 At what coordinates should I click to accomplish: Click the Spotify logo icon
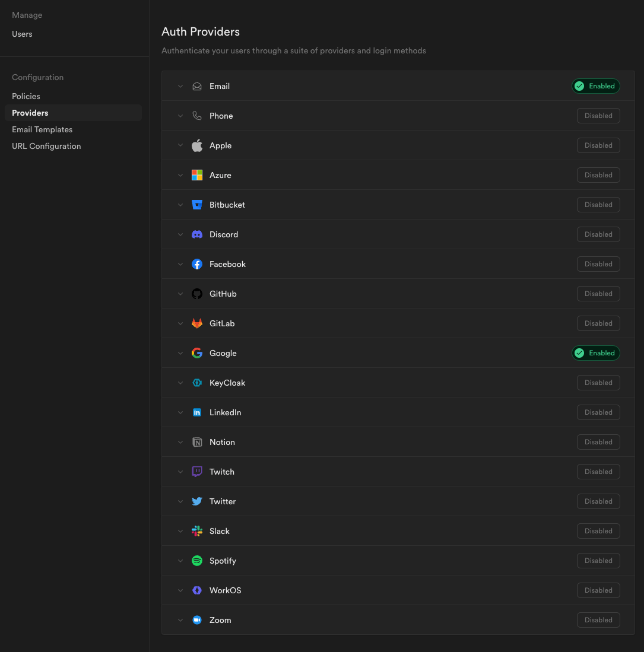(197, 561)
